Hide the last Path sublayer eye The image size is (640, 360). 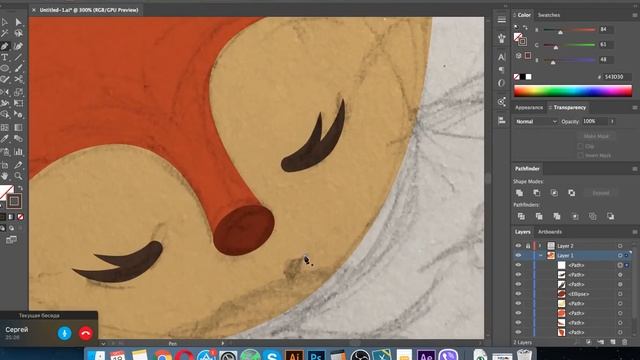(518, 332)
